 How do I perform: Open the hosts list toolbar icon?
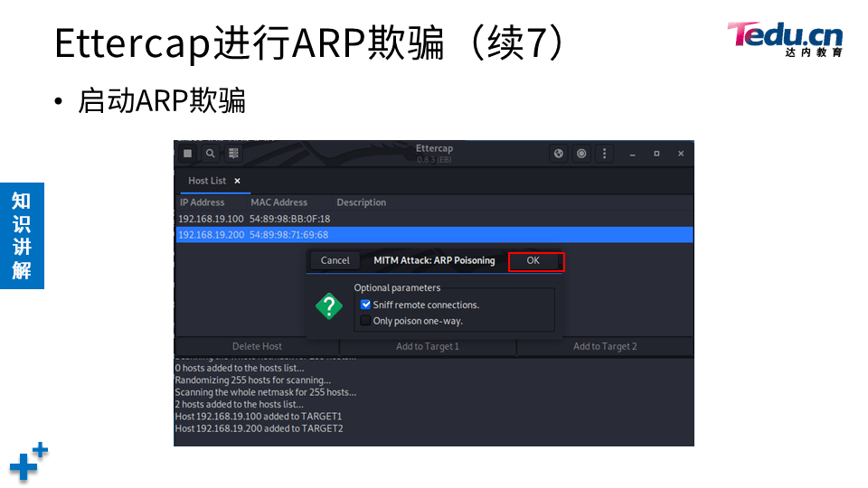coord(233,154)
